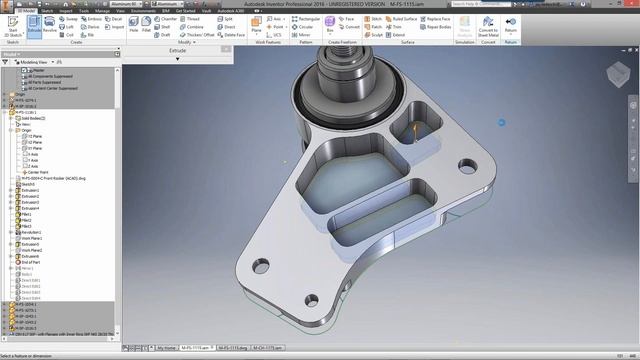This screenshot has width=640, height=360.
Task: Click Convert to Sheet Metal
Action: [488, 27]
